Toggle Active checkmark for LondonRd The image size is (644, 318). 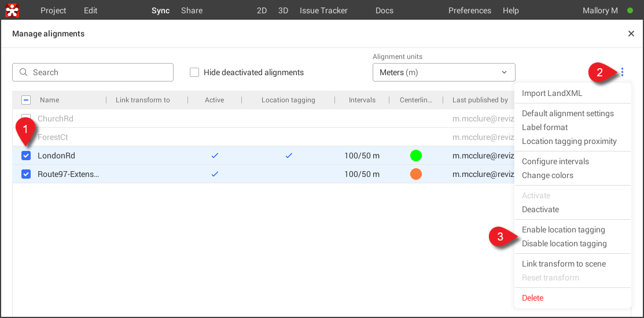pos(215,156)
